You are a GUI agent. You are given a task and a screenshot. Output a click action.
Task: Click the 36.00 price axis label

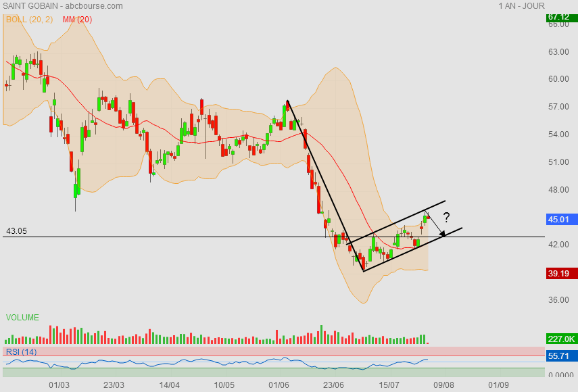(x=558, y=300)
